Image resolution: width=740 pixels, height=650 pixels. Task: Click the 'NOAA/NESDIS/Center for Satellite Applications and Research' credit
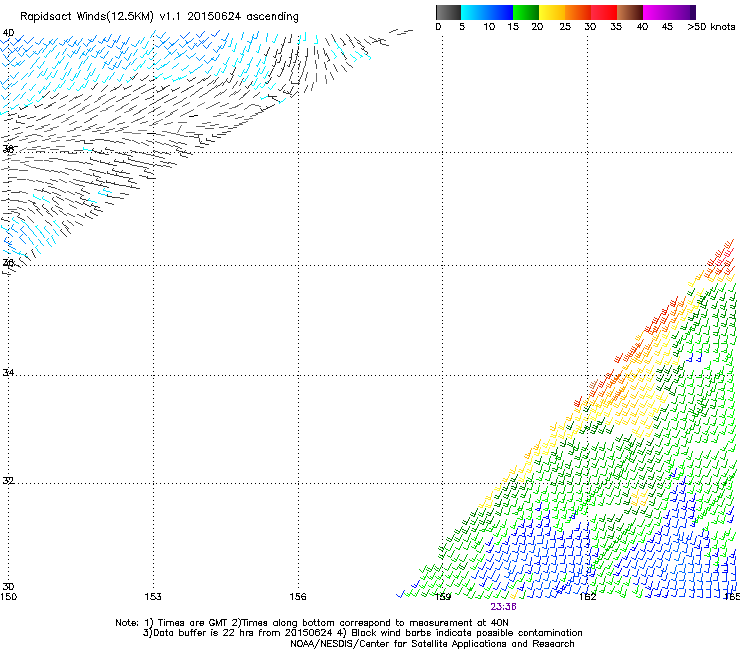pos(432,644)
